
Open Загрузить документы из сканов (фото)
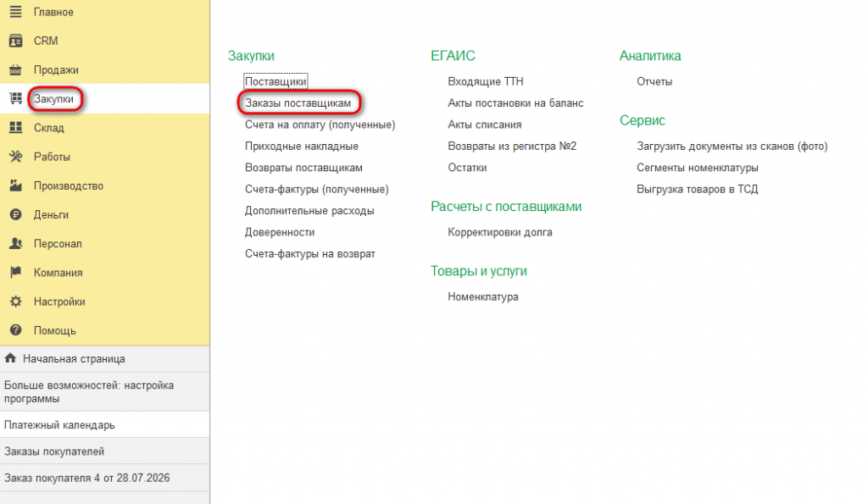click(732, 146)
